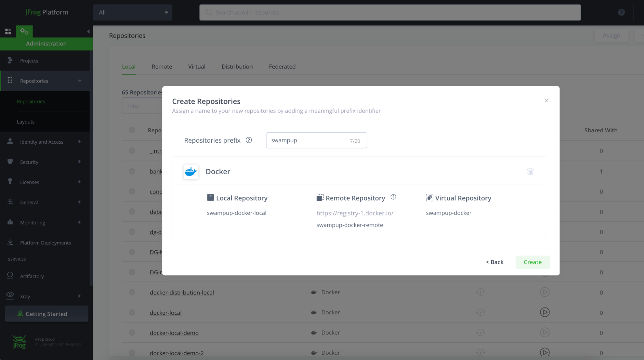Delete the Docker repository card via trash icon

click(530, 171)
